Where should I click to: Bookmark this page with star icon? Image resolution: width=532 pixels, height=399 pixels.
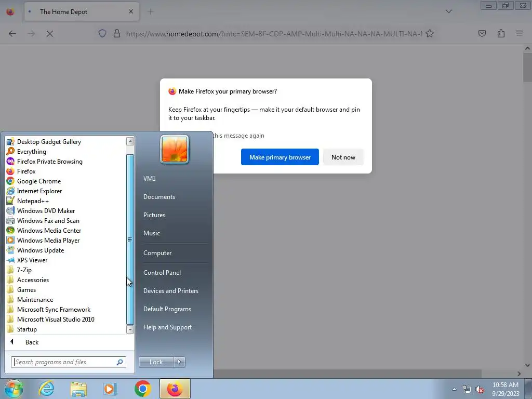[430, 34]
